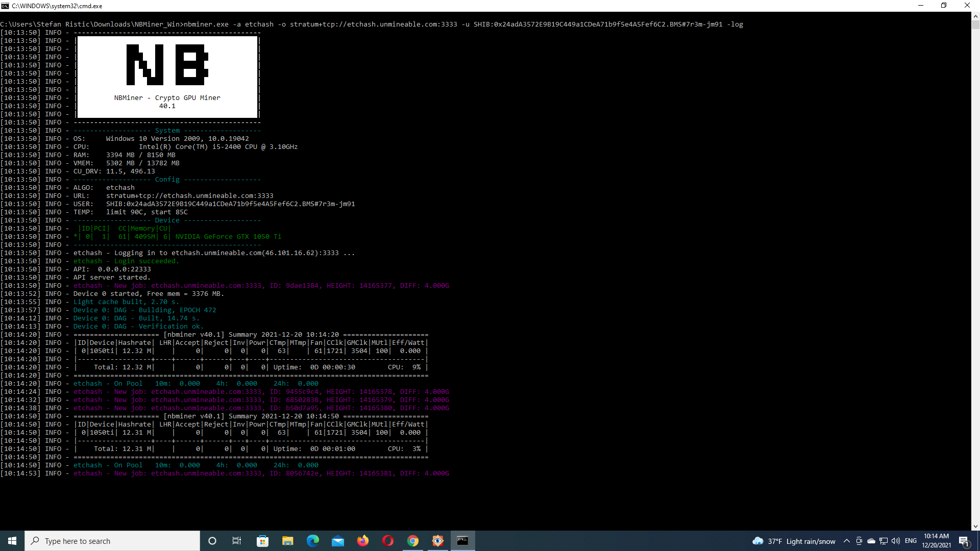Click the NBMiner application icon in taskbar
980x551 pixels.
(x=462, y=540)
